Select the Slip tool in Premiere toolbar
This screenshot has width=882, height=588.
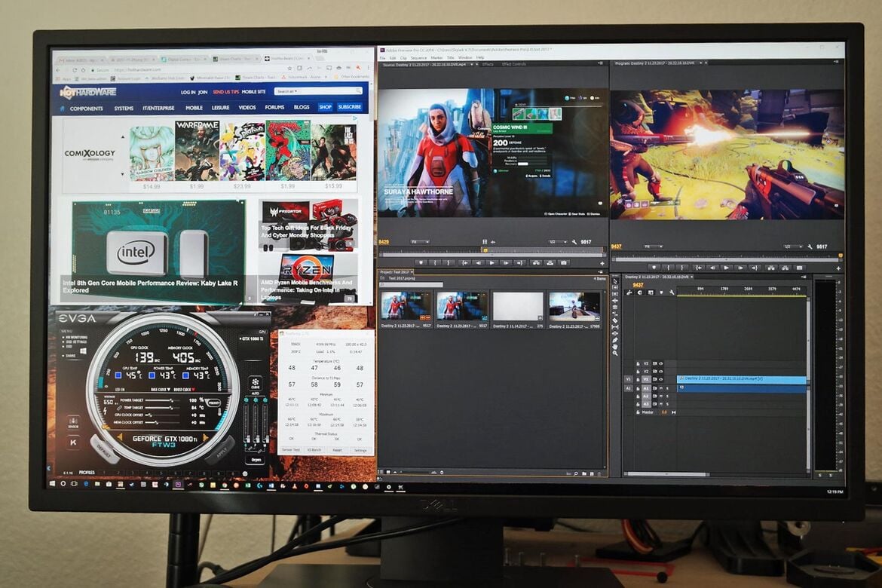pos(615,327)
